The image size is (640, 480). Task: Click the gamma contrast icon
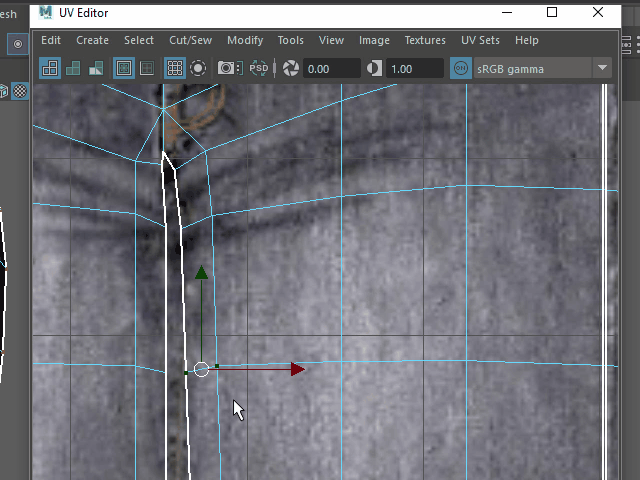(x=374, y=68)
